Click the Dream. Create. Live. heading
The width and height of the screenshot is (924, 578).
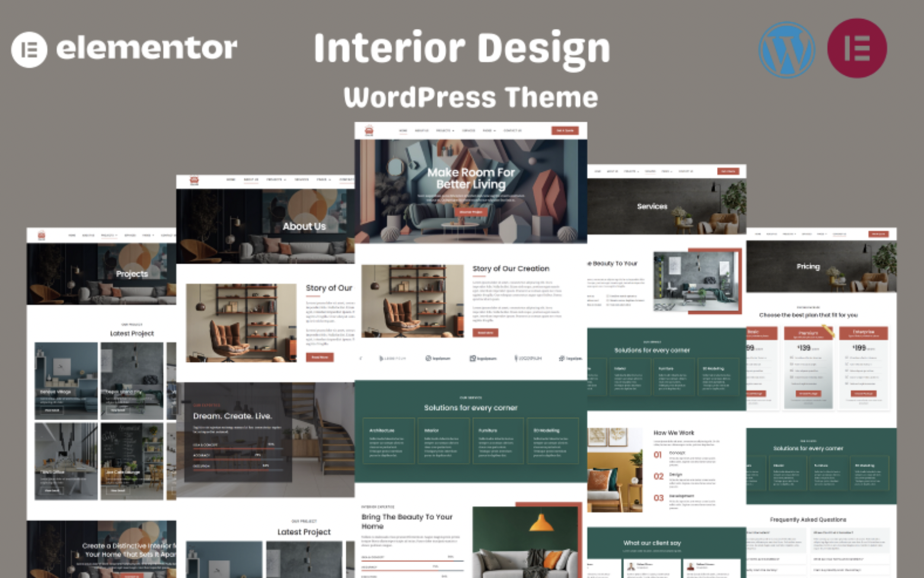click(232, 416)
